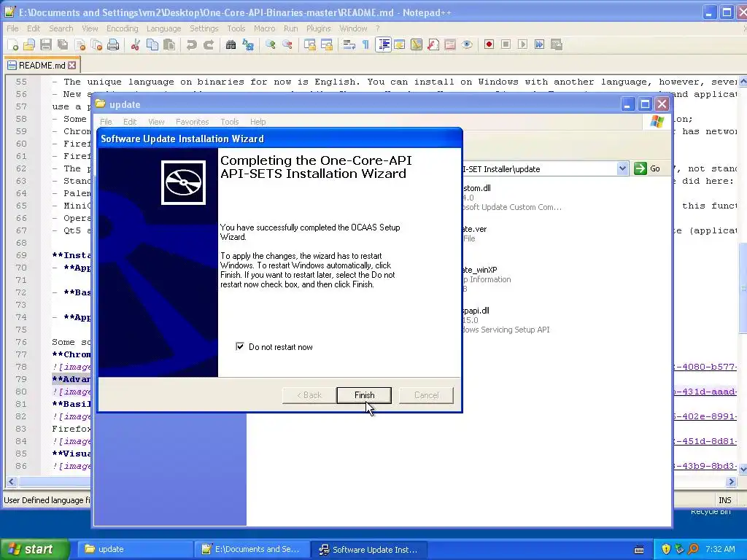Viewport: 747px width, 560px height.
Task: Open Notepad++ Plugins menu
Action: [x=318, y=28]
